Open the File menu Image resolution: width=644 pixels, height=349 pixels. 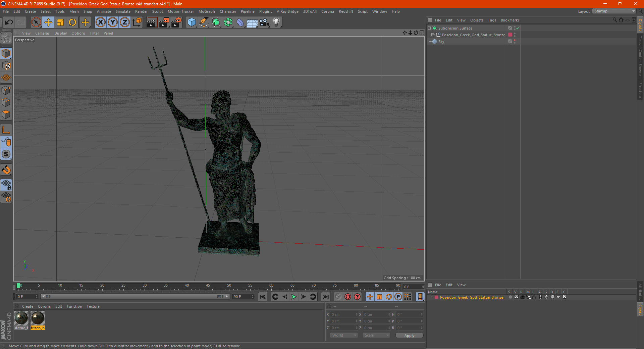6,11
